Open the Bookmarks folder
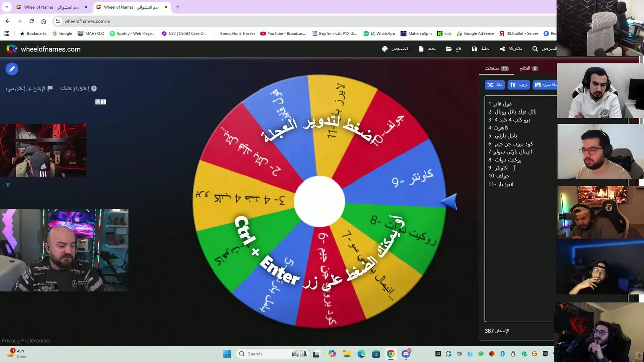 [33, 34]
